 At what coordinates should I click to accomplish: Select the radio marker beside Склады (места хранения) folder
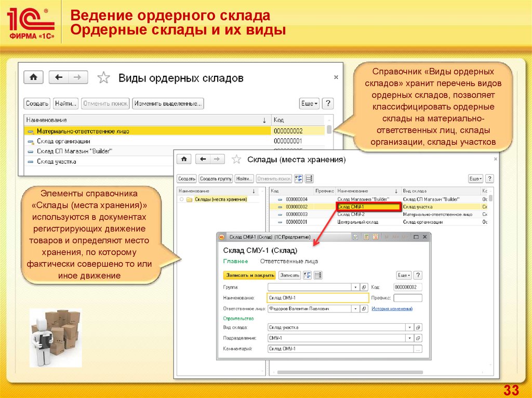pyautogui.click(x=181, y=199)
